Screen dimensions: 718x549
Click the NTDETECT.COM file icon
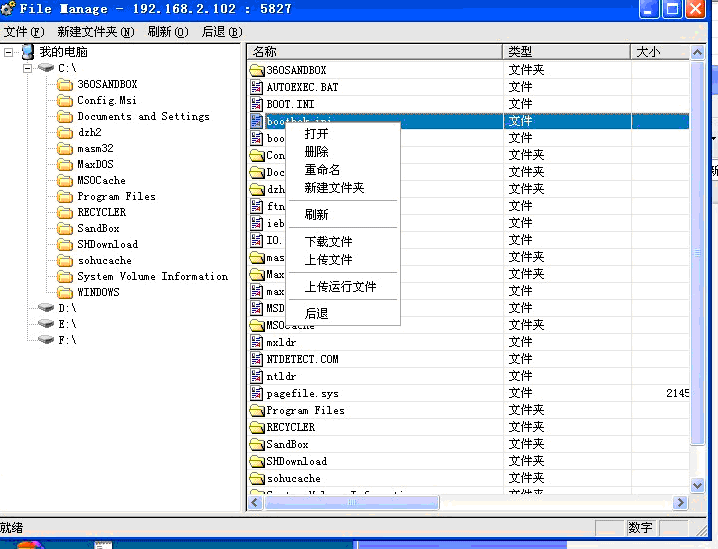pos(257,359)
